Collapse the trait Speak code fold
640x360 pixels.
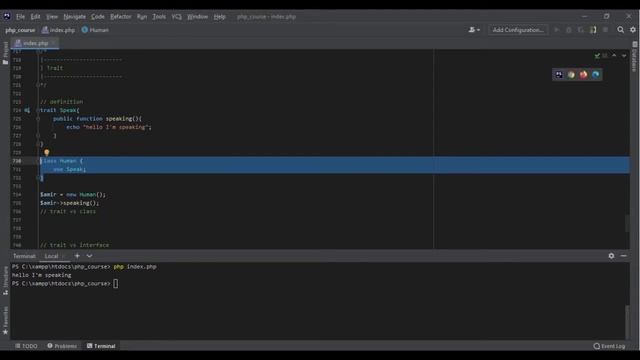[38, 110]
